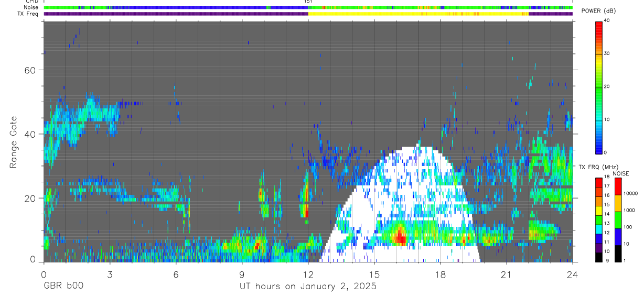The width and height of the screenshot is (644, 297).
Task: Click the 12 tick on the UT hours axis
Action: (x=308, y=274)
